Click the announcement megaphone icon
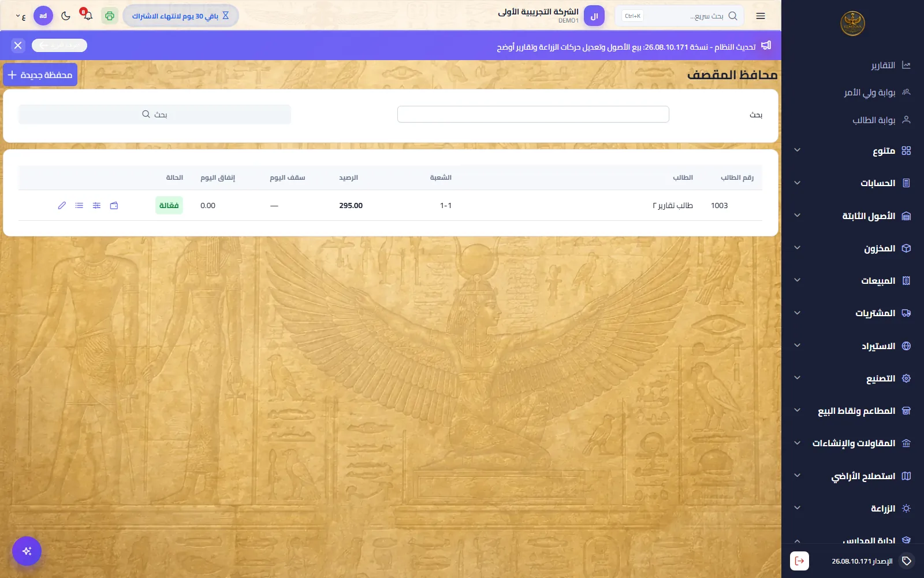Screen dimensions: 924x578 pos(766,45)
